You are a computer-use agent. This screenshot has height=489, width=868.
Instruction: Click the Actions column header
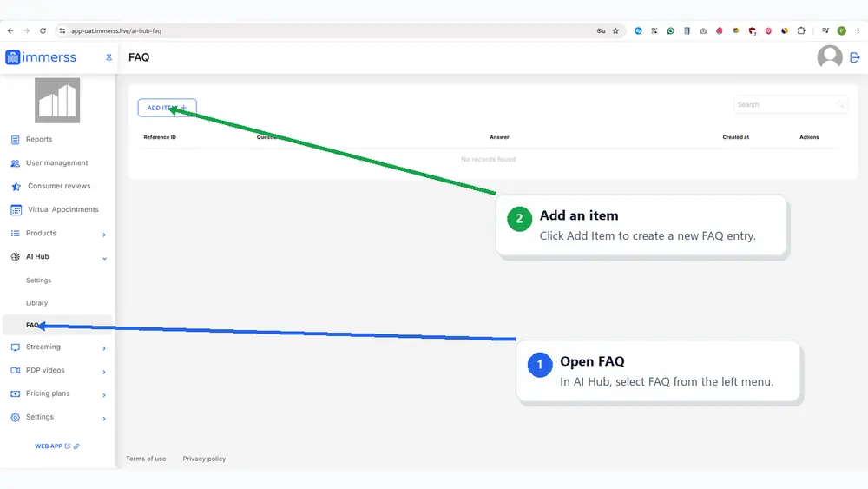[809, 137]
